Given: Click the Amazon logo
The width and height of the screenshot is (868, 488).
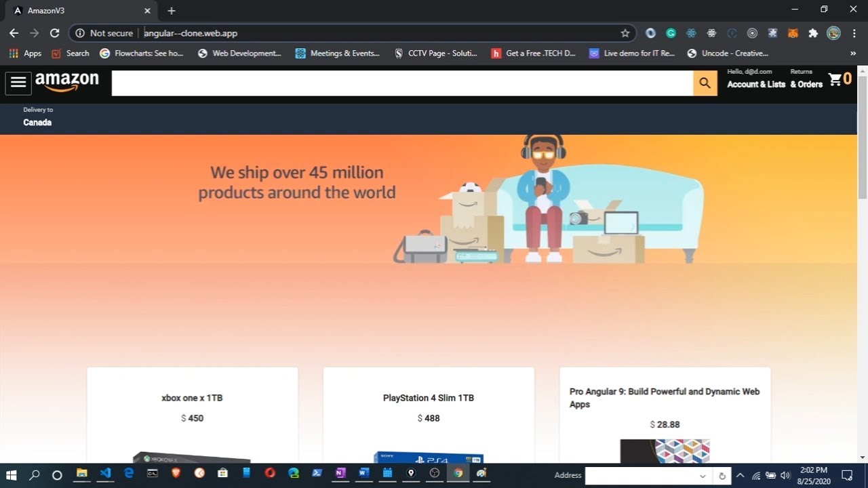Looking at the screenshot, I should click(67, 83).
